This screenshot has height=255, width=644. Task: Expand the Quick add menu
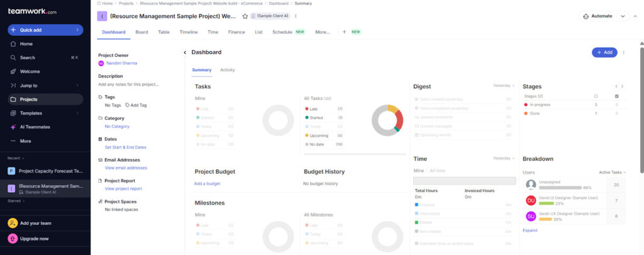tap(77, 30)
